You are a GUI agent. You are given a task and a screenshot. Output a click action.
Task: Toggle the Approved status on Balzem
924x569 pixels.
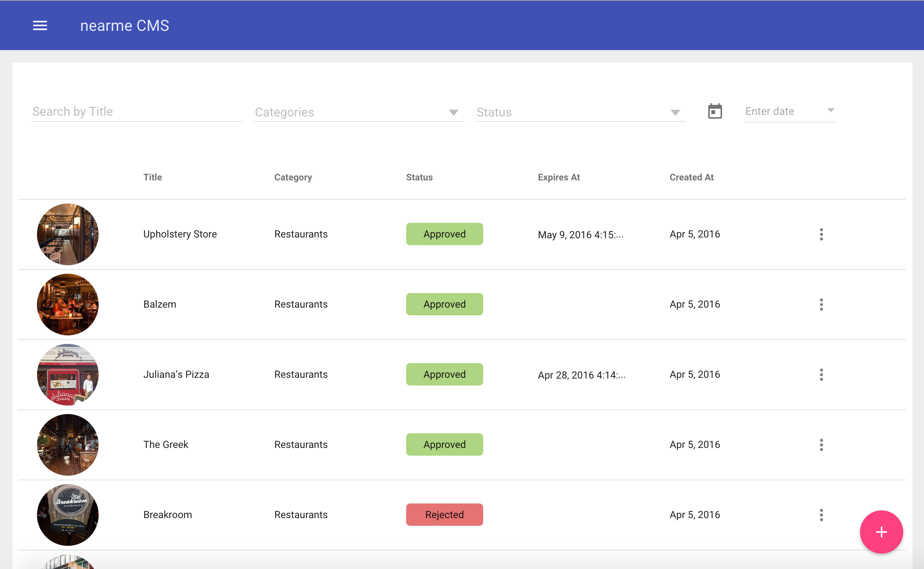pos(444,304)
